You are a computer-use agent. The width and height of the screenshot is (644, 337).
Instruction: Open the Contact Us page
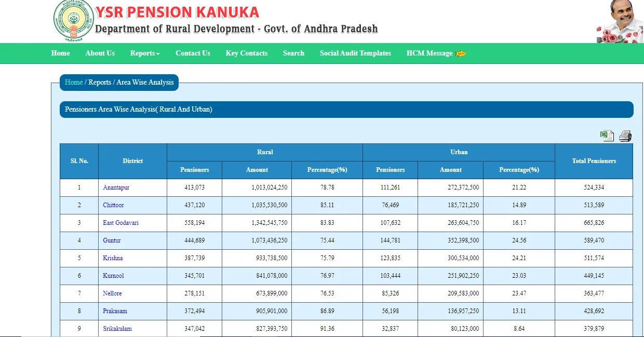(x=193, y=53)
